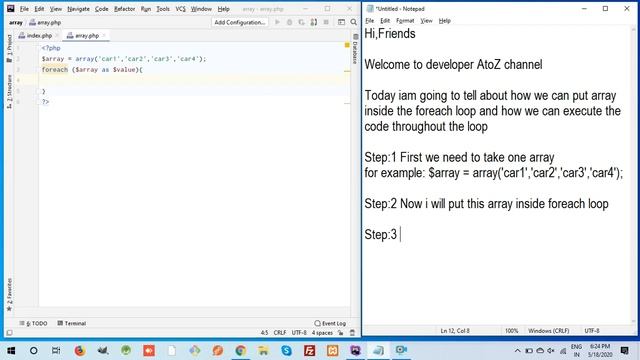Open the screen recorder taskbar icon
Viewport: 640px width, 360px height.
coord(401,350)
